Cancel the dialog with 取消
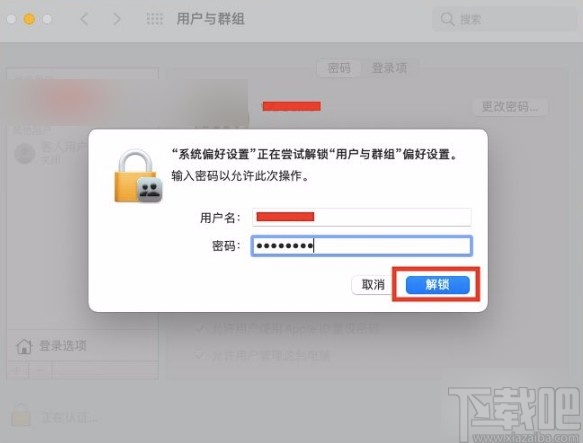Screen dimensions: 583x443 373,285
